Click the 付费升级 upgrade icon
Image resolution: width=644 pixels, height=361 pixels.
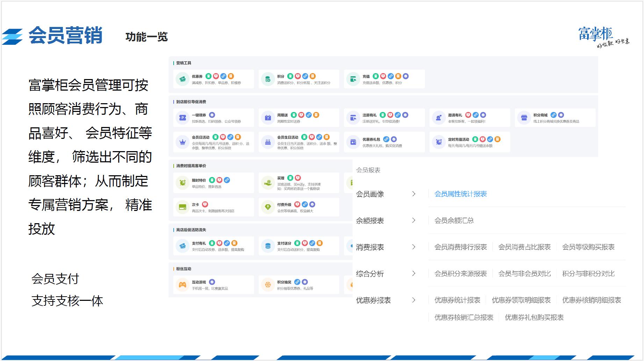pyautogui.click(x=268, y=207)
